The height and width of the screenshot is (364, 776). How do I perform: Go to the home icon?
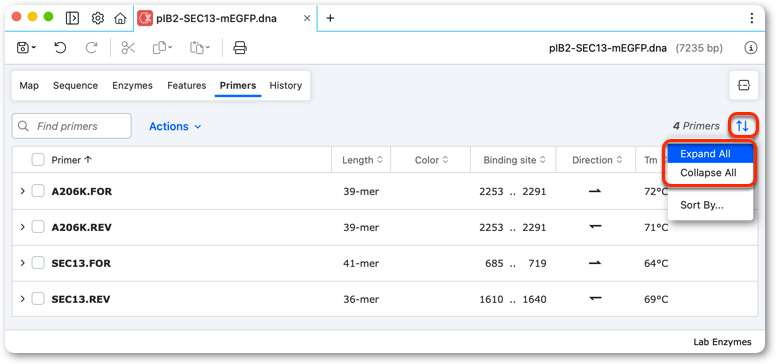pos(120,18)
